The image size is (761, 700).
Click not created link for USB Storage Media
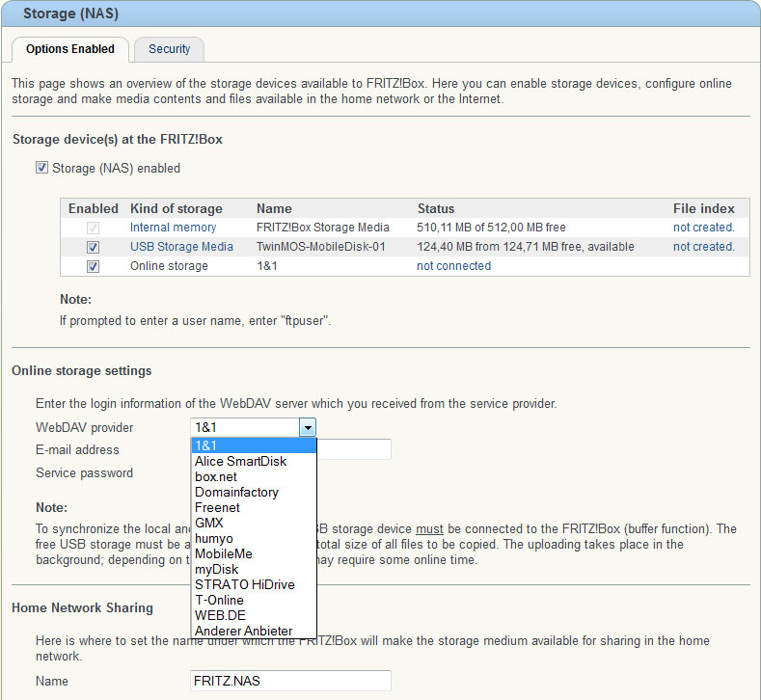click(x=704, y=247)
